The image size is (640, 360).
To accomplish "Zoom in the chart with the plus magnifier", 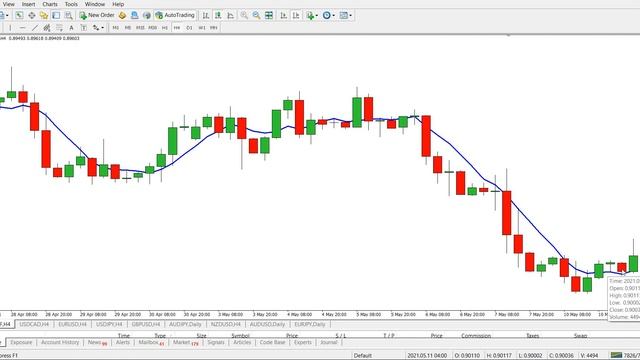I will (244, 16).
